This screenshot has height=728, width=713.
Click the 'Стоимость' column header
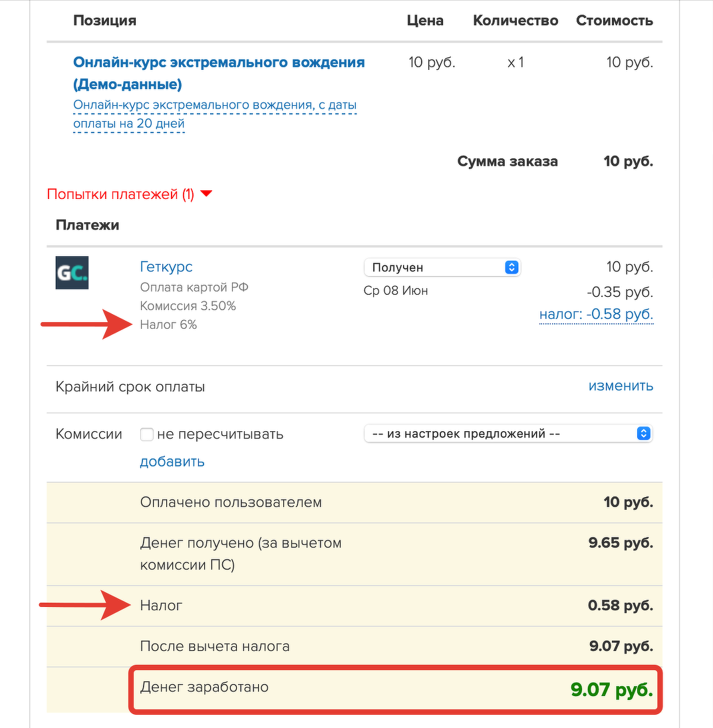(x=615, y=21)
